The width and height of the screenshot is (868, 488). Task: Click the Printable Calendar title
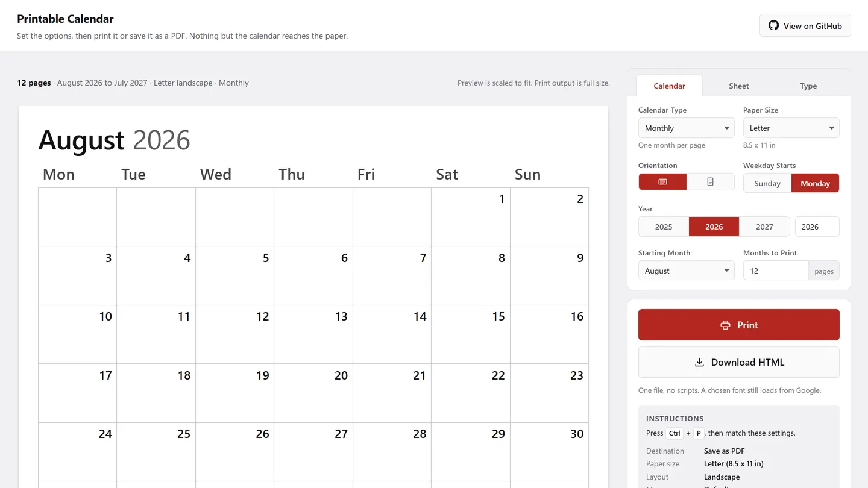pyautogui.click(x=65, y=19)
